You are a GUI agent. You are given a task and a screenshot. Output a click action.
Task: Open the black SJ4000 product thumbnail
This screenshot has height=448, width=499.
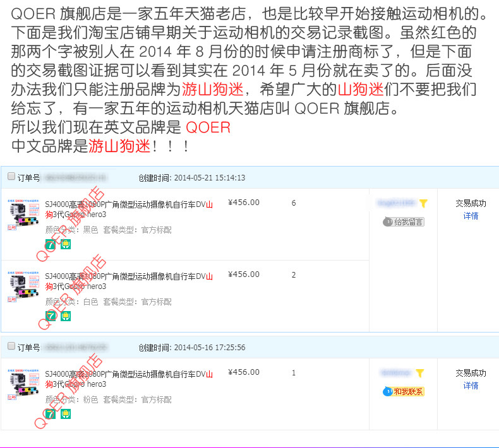[x=23, y=215]
